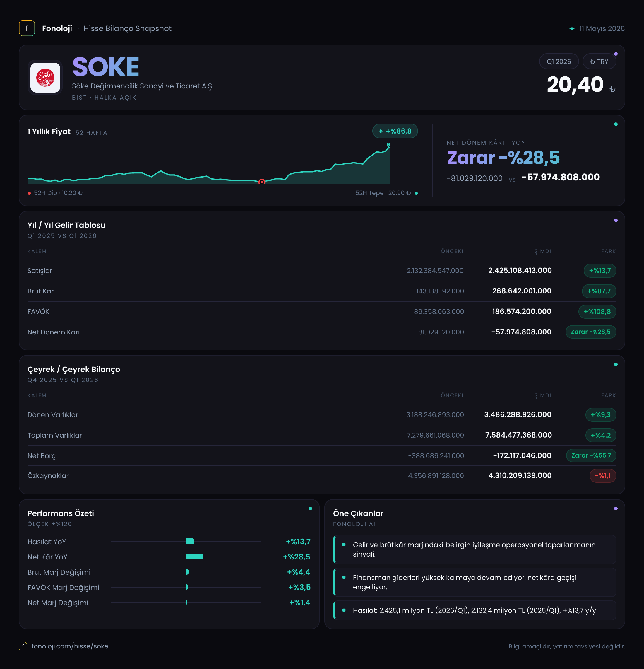This screenshot has height=669, width=644.
Task: Open the fonoloji.com/hisse/soke footer link
Action: pyautogui.click(x=70, y=646)
